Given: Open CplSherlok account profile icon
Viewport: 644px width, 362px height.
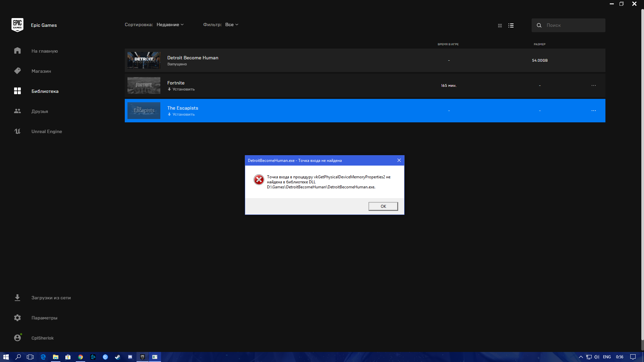Looking at the screenshot, I should pos(17,338).
